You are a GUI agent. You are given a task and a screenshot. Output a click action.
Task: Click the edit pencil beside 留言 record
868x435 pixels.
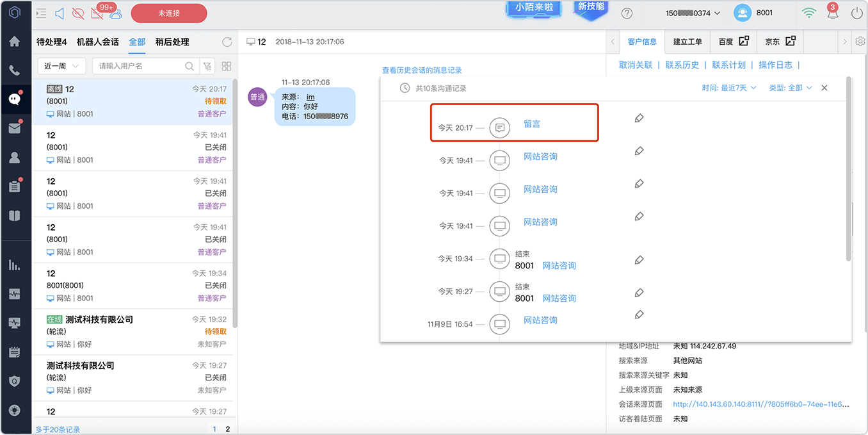[639, 119]
